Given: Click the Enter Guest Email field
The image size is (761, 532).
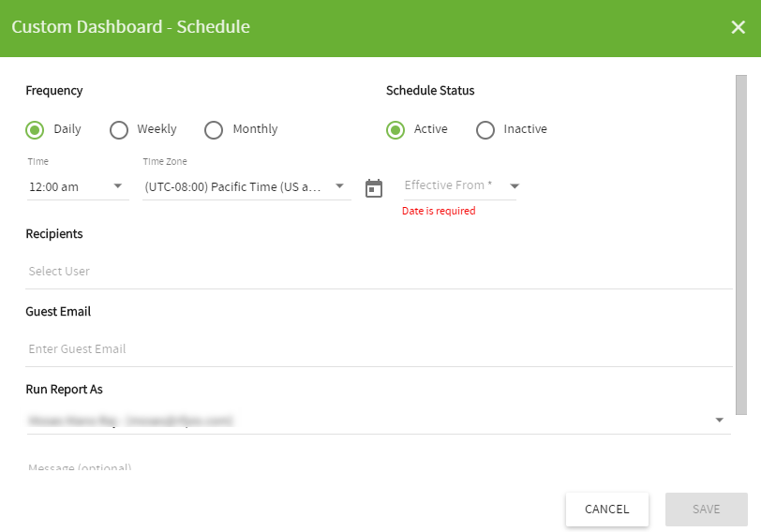Looking at the screenshot, I should 379,348.
